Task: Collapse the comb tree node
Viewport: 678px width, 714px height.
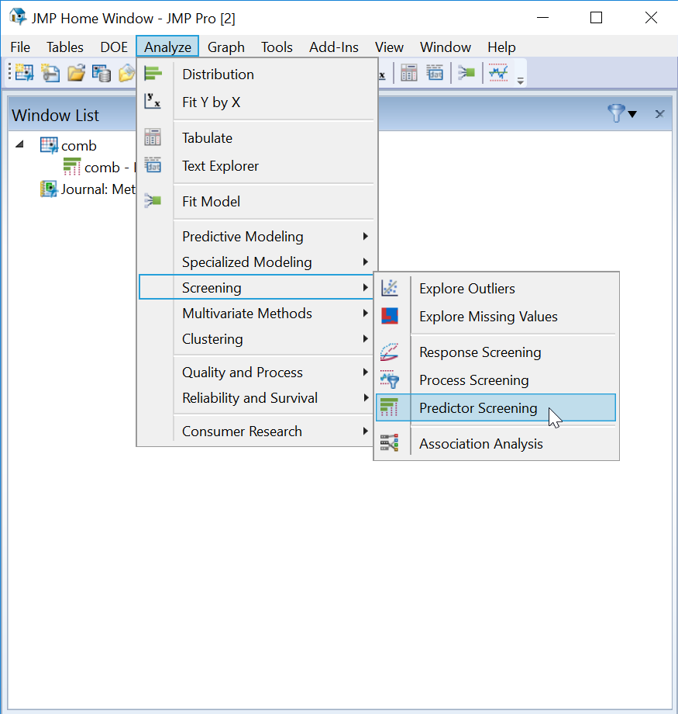Action: pyautogui.click(x=20, y=145)
